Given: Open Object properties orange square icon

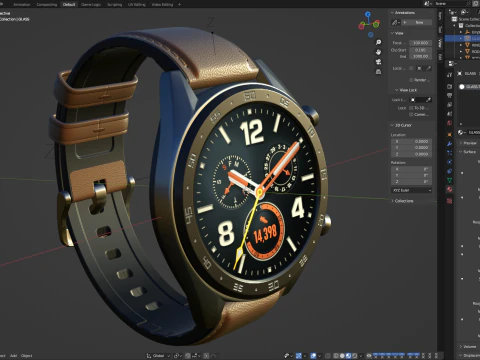Looking at the screenshot, I should (450, 134).
